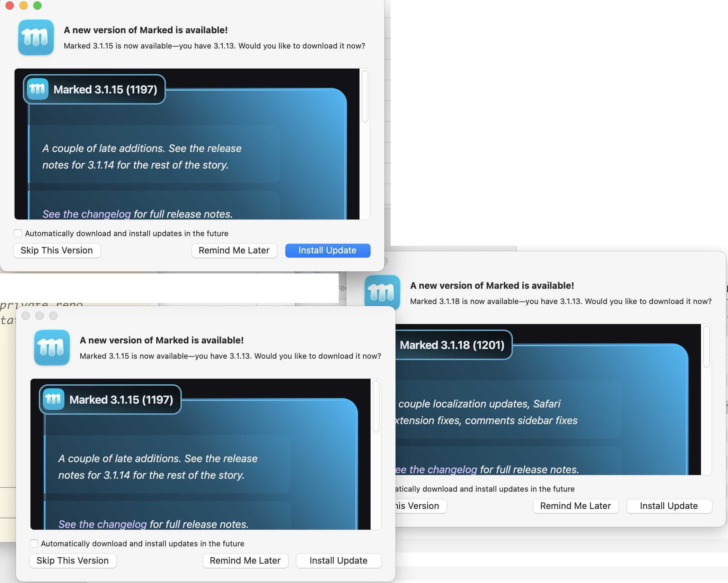
Task: Click the small Marked icon beside the lower 3.1.15 (1197) title
Action: [x=53, y=400]
